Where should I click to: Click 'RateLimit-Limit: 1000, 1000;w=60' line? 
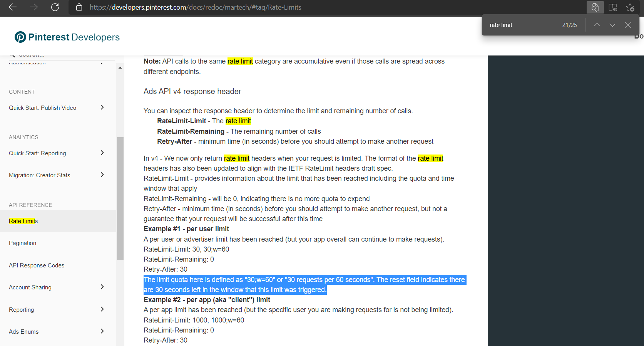click(194, 320)
